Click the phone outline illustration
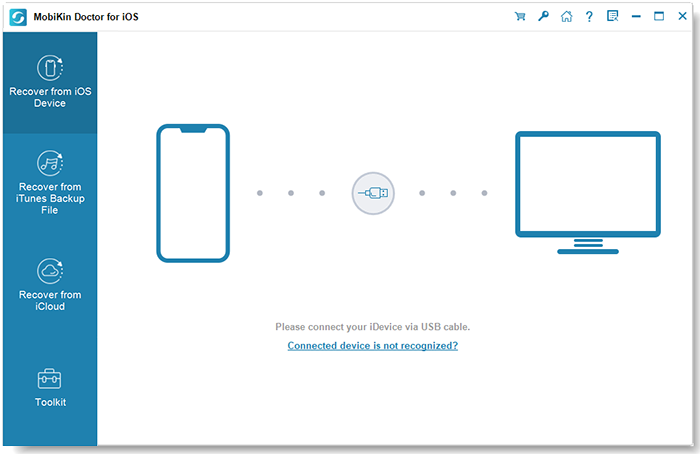 point(193,193)
